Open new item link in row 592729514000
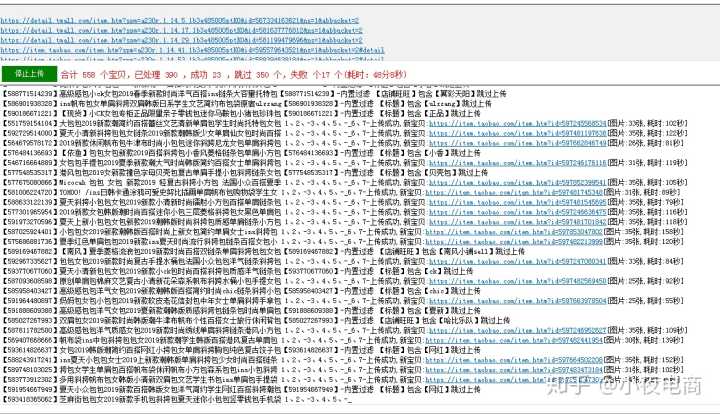The height and width of the screenshot is (414, 720). [518, 133]
